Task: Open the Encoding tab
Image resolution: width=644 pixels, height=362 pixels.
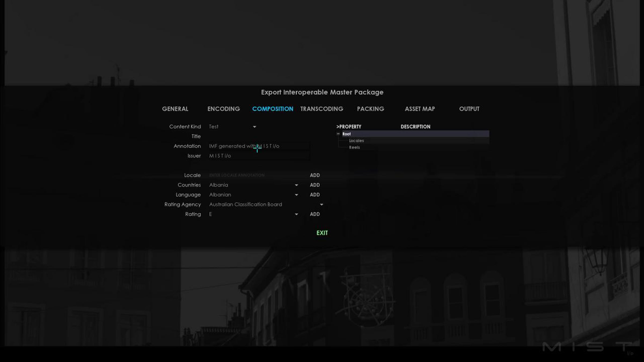Action: point(224,109)
